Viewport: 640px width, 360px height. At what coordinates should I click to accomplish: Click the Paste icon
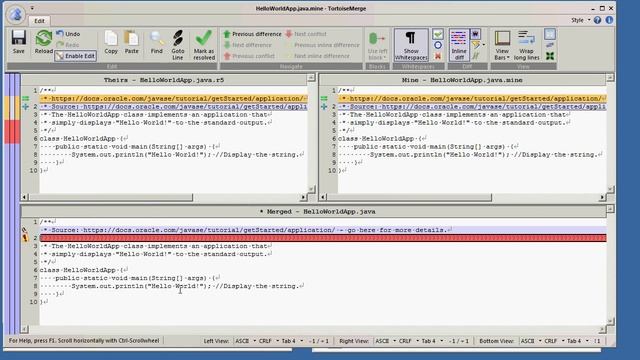click(131, 42)
